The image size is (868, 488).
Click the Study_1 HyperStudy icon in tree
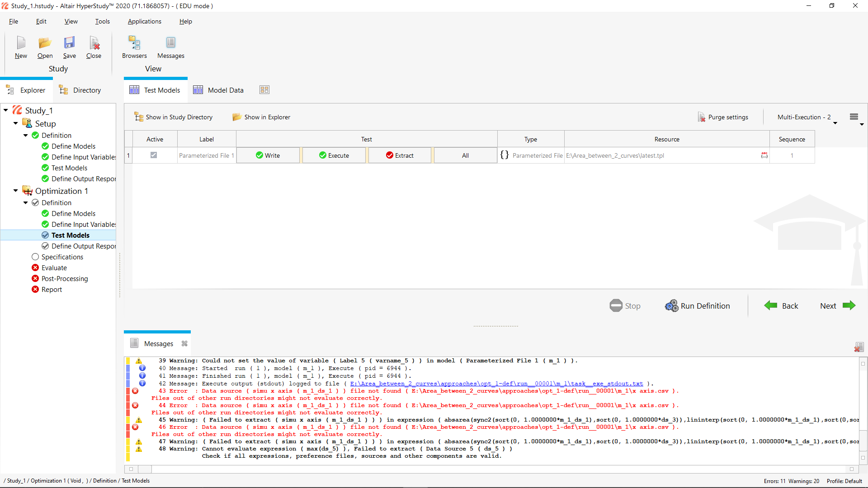click(x=18, y=110)
